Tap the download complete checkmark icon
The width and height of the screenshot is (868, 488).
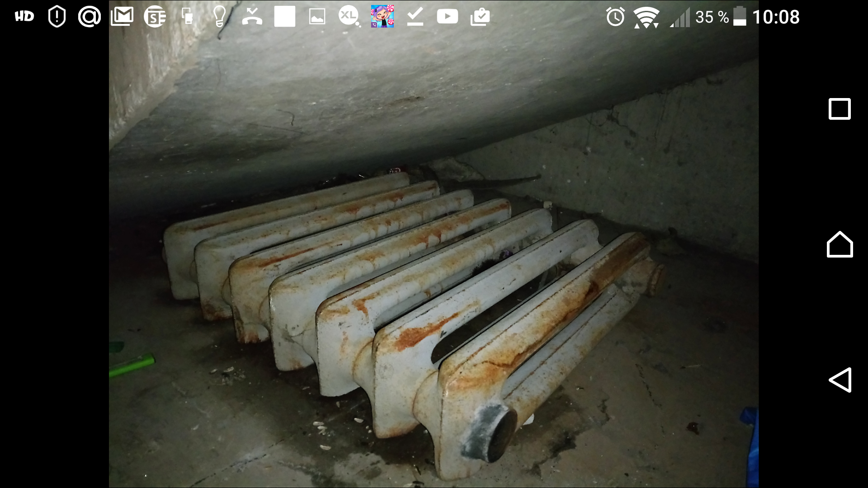(x=415, y=17)
